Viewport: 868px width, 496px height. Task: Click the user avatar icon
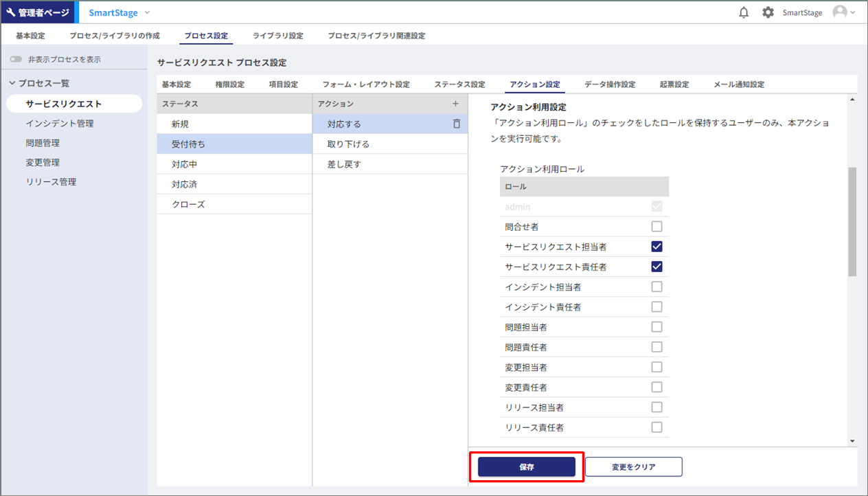(x=839, y=12)
